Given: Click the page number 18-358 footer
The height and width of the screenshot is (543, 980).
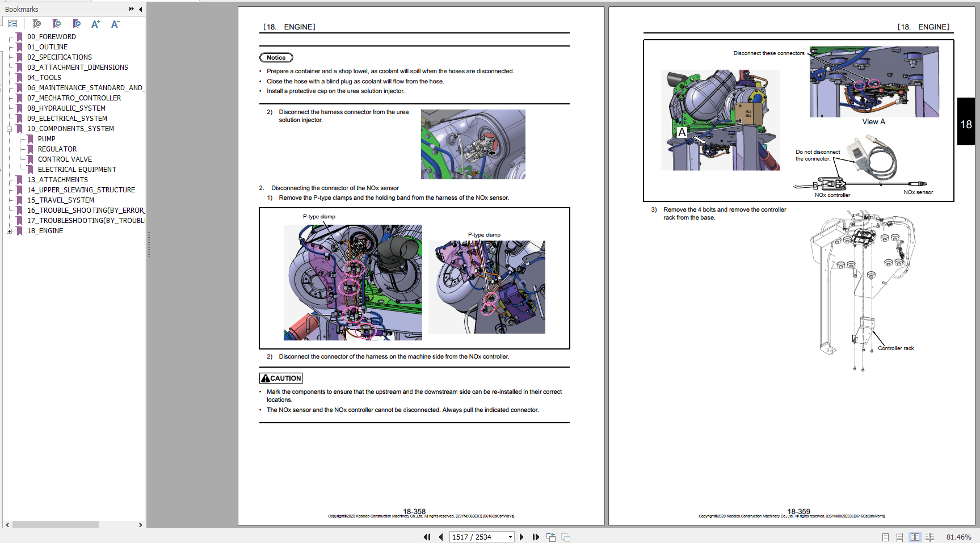Looking at the screenshot, I should [414, 511].
